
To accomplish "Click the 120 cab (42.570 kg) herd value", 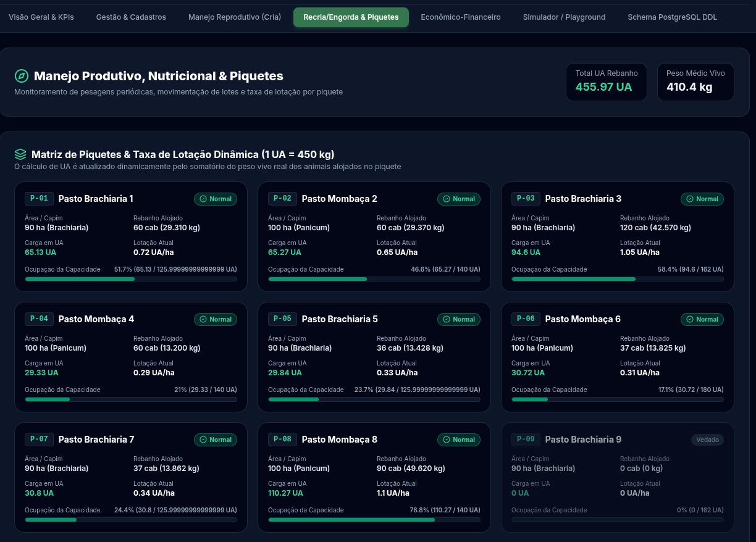I will coord(655,228).
